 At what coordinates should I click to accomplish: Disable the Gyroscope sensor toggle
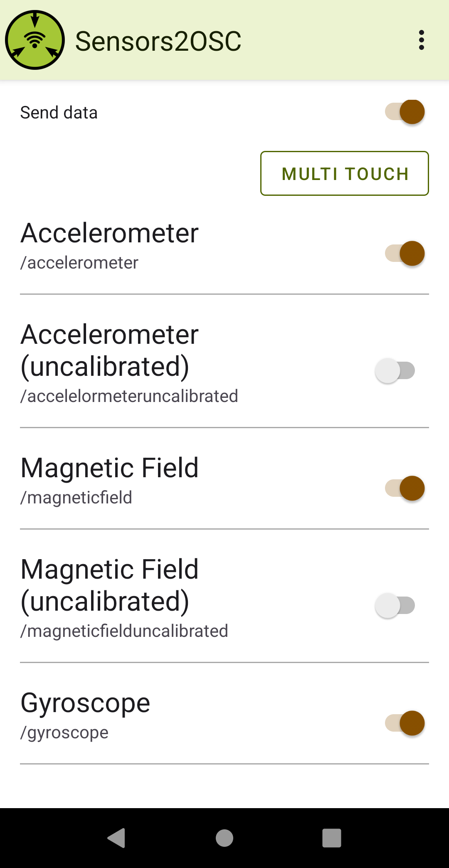tap(405, 723)
